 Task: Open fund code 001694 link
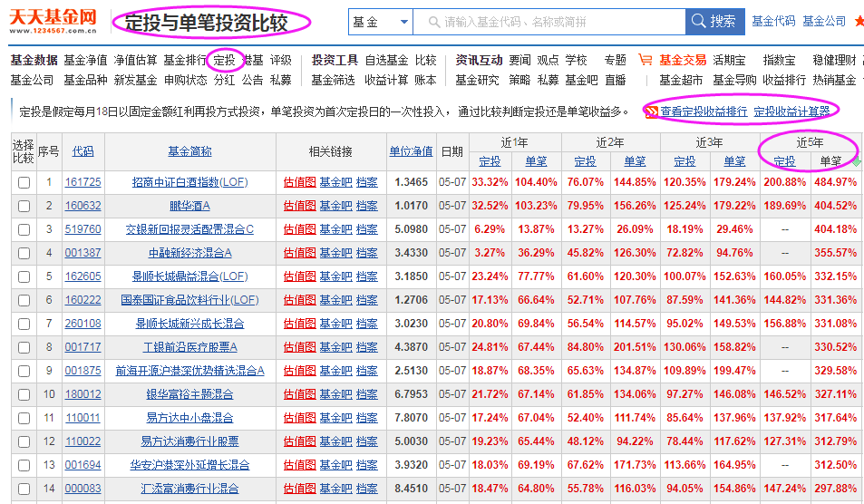[x=83, y=465]
